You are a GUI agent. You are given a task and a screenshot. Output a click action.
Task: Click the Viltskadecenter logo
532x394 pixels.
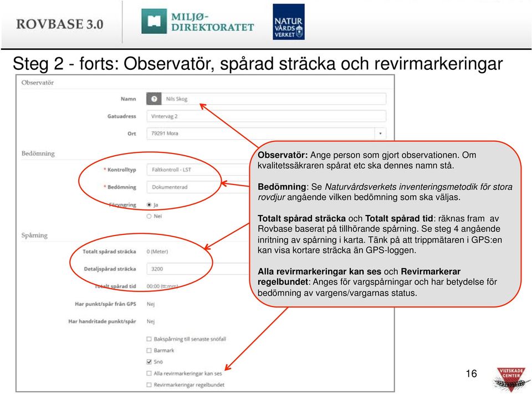tap(511, 380)
